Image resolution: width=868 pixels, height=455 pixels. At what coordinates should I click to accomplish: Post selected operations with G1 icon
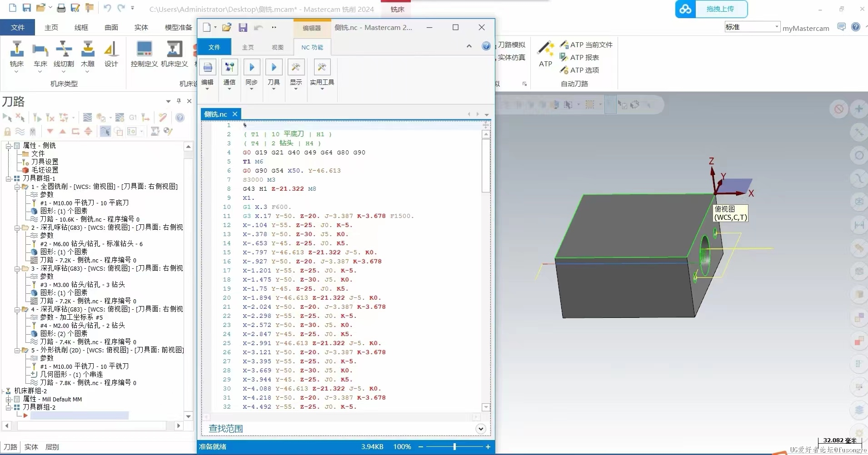click(133, 118)
